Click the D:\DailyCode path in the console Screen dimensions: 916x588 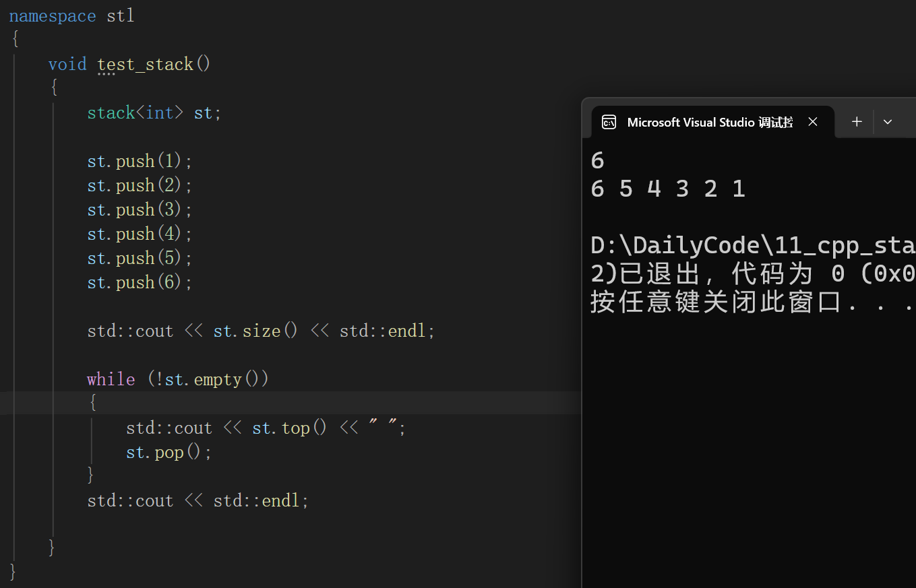[x=753, y=246]
